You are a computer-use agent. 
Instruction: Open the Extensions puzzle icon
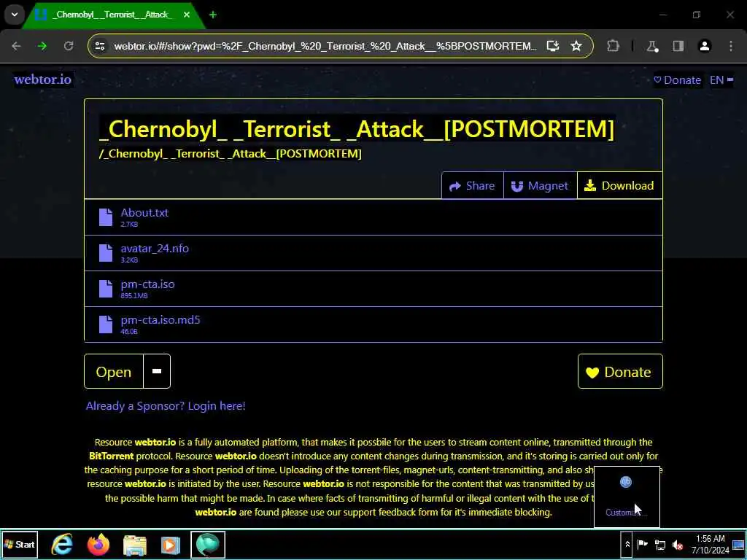pyautogui.click(x=613, y=46)
